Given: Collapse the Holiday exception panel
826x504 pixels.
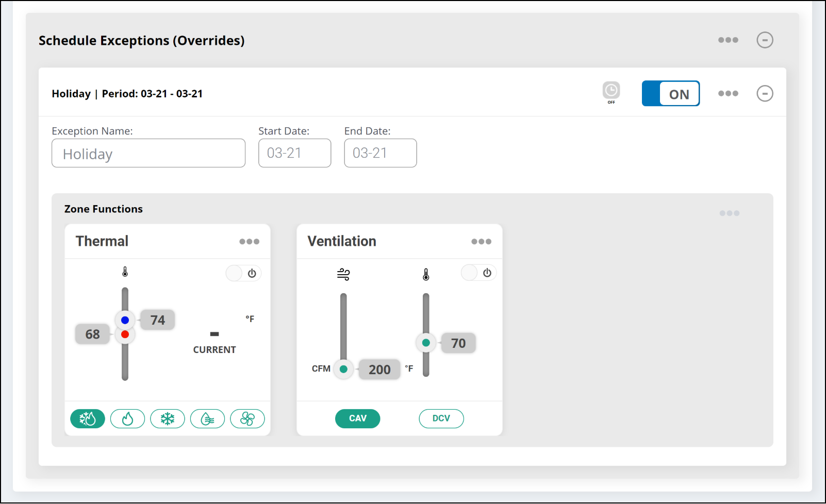Looking at the screenshot, I should point(765,94).
